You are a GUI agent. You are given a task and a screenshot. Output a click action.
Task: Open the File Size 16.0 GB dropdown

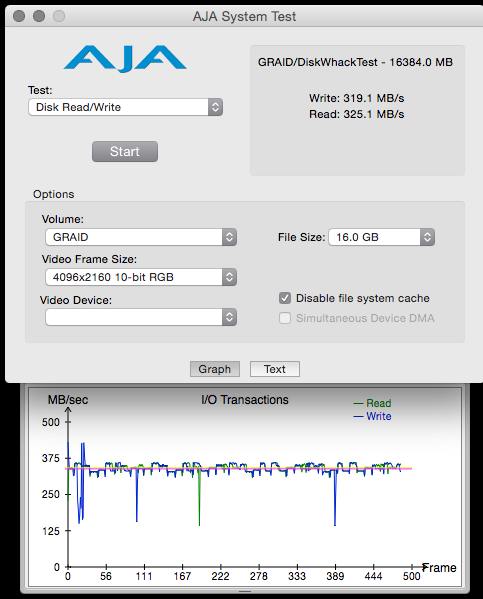(381, 237)
